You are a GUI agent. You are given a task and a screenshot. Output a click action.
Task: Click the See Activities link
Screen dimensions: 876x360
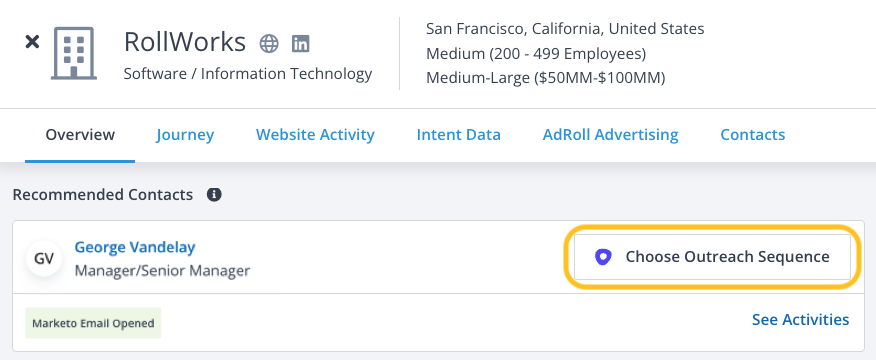(801, 319)
